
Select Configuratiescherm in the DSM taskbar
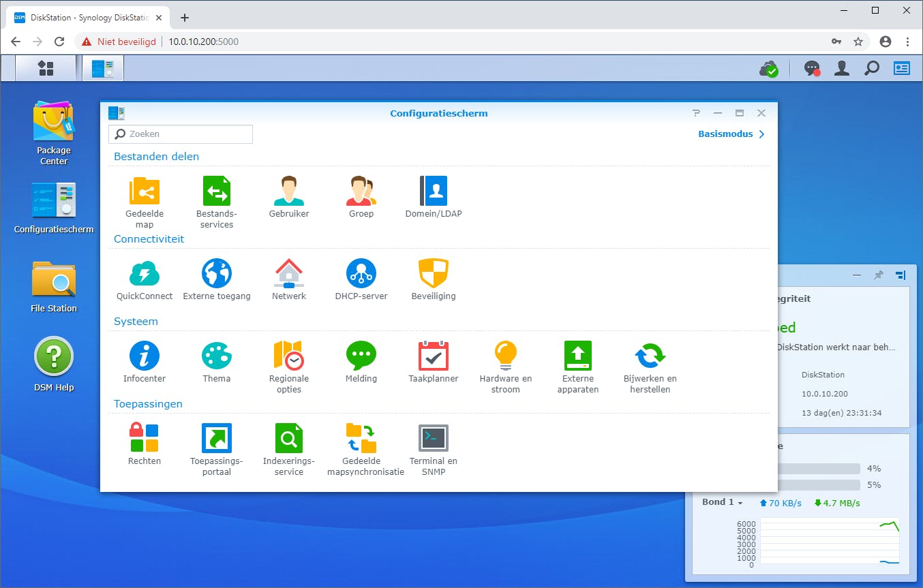103,68
